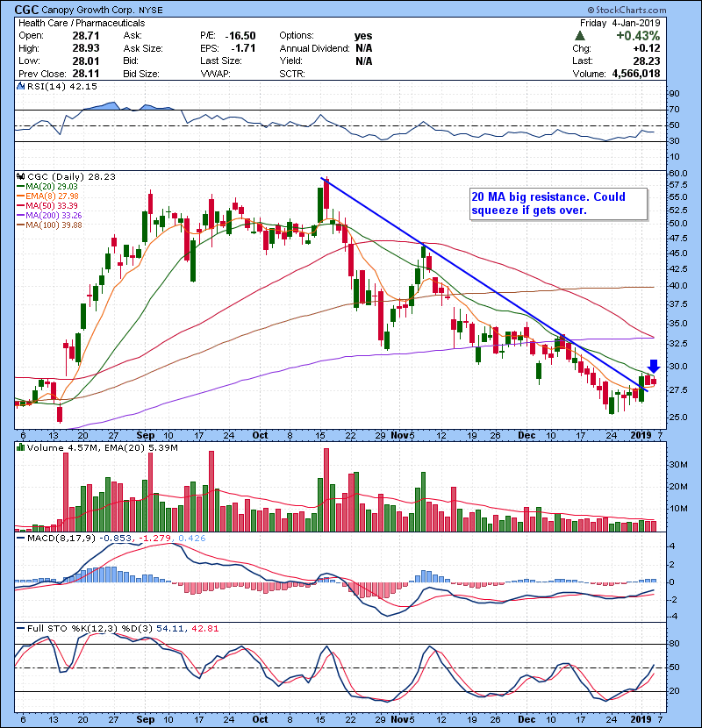Viewport: 702px width, 728px height.
Task: Click the stochastic %D value 42.81
Action: (x=204, y=629)
